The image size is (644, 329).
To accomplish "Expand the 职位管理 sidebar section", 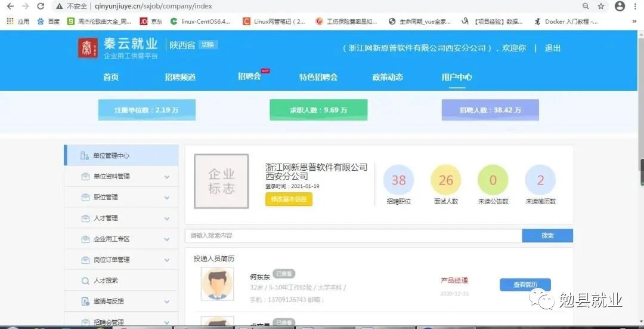I will [121, 198].
